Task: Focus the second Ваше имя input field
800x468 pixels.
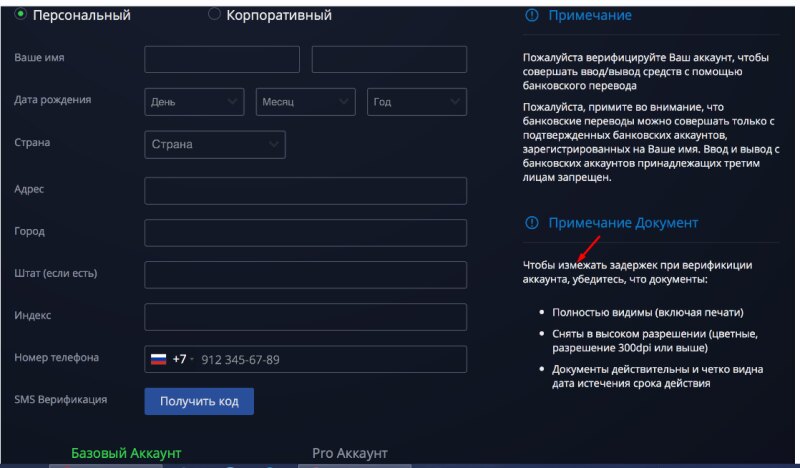Action: tap(389, 60)
